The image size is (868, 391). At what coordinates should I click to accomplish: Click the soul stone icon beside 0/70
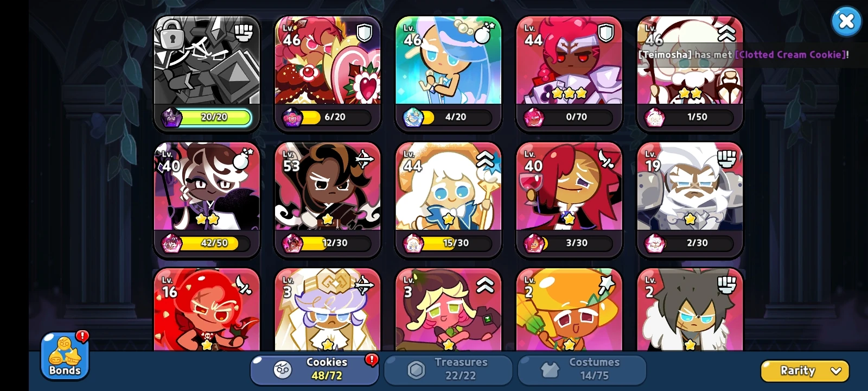click(x=534, y=117)
